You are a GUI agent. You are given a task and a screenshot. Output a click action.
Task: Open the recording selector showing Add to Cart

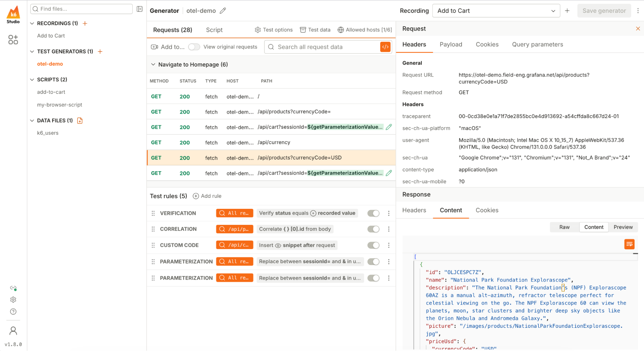coord(496,11)
